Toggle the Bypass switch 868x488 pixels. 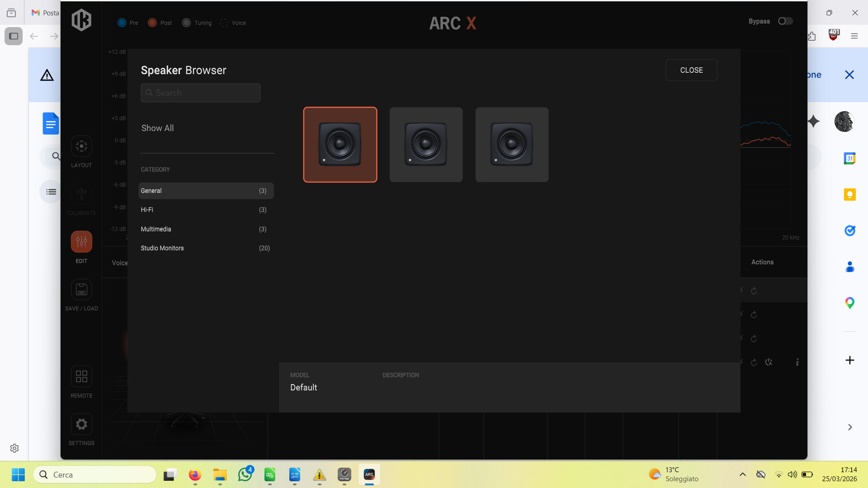click(785, 21)
